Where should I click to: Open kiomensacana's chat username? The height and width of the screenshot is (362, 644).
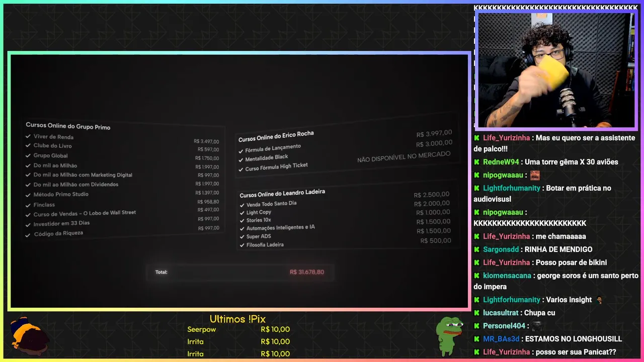[507, 276]
